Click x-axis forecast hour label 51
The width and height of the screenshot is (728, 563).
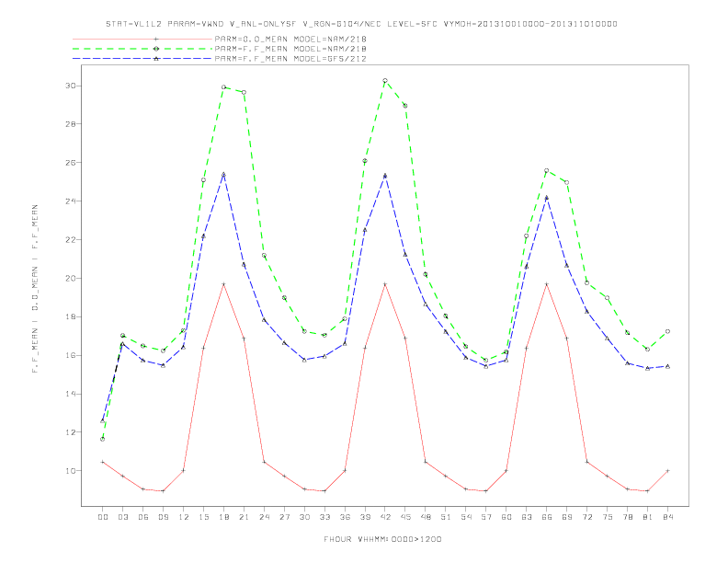[x=446, y=517]
